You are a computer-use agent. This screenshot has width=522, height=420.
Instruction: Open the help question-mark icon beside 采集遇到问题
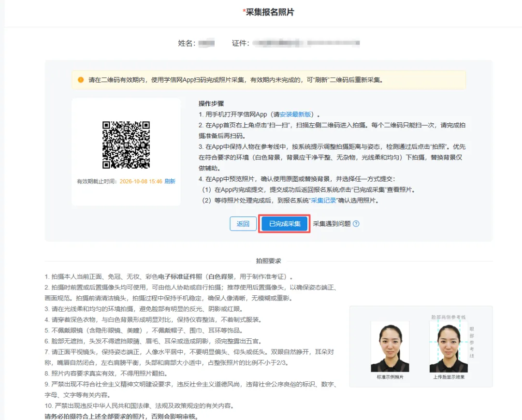[x=356, y=224]
